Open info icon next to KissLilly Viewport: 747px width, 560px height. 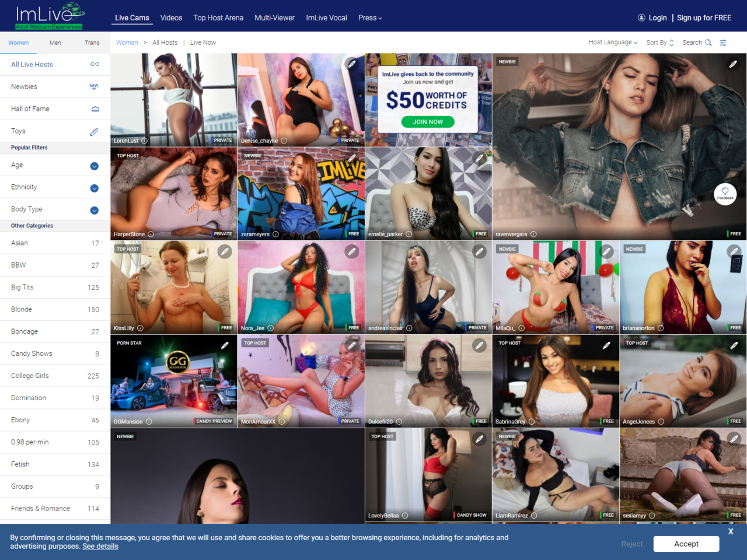coord(140,328)
